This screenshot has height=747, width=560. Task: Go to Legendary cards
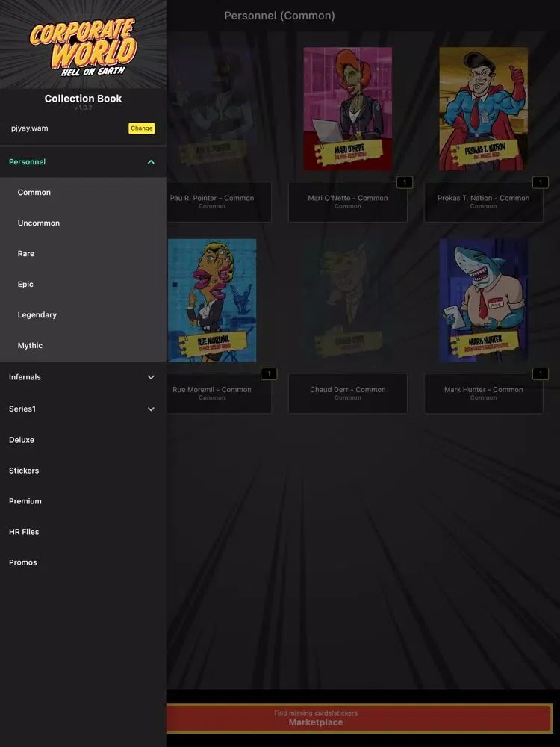[37, 315]
